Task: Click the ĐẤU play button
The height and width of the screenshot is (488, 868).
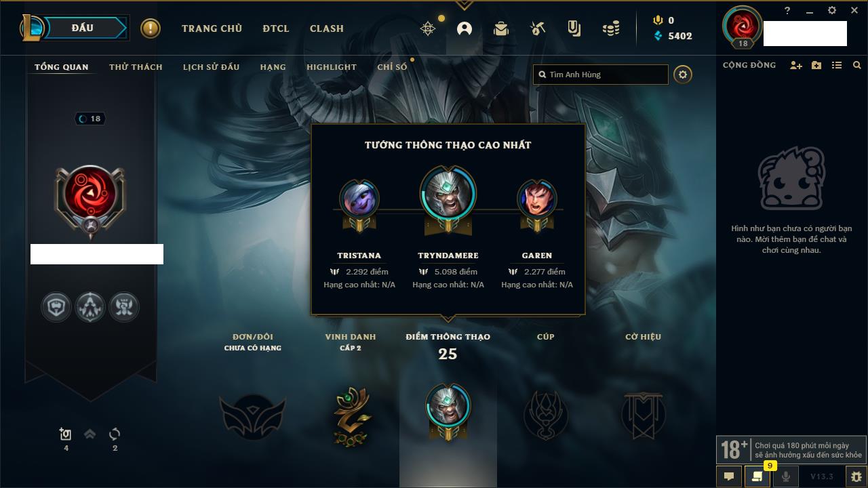Action: click(x=83, y=28)
